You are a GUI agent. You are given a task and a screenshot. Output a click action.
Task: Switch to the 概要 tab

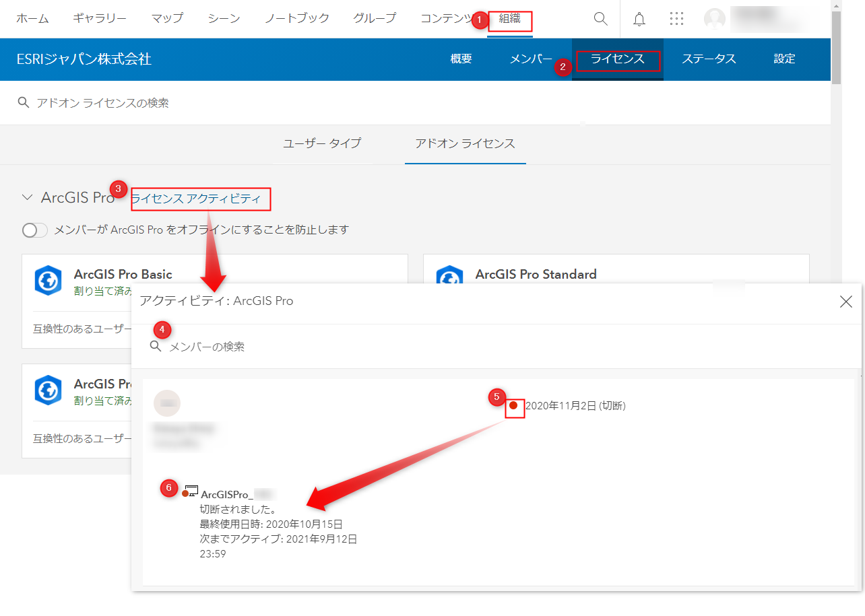461,59
